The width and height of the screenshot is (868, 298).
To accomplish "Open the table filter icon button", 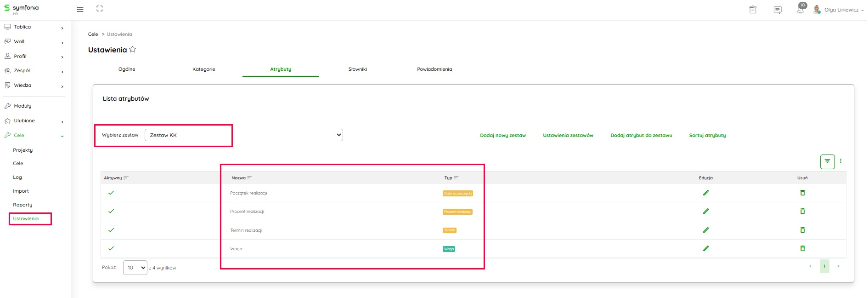I will (x=827, y=161).
